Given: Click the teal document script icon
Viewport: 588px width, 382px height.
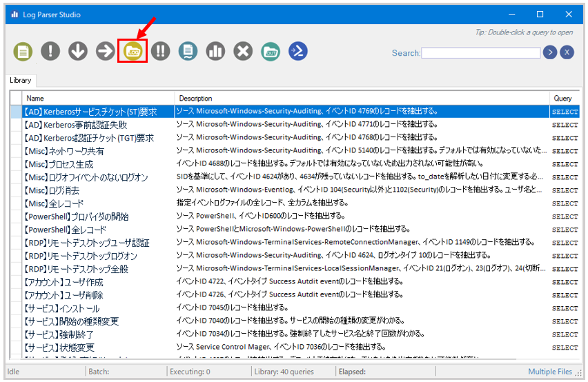Looking at the screenshot, I should click(188, 51).
